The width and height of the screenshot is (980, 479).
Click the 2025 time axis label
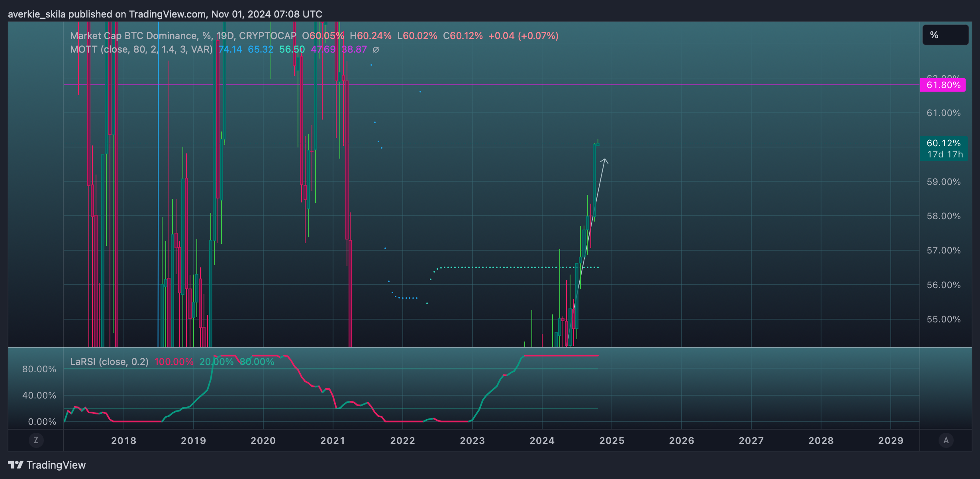tap(612, 441)
